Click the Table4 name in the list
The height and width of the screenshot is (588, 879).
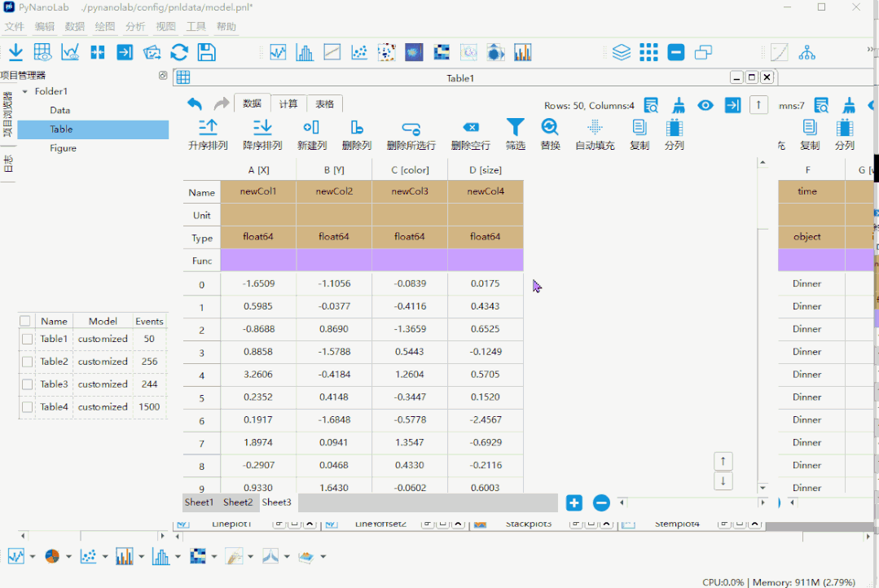[x=54, y=407]
